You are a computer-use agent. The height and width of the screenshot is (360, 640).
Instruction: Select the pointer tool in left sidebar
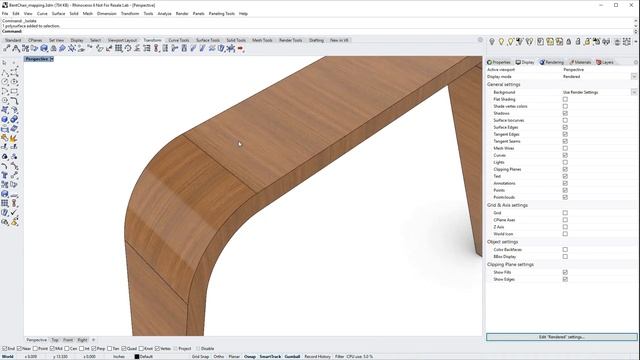(x=4, y=63)
